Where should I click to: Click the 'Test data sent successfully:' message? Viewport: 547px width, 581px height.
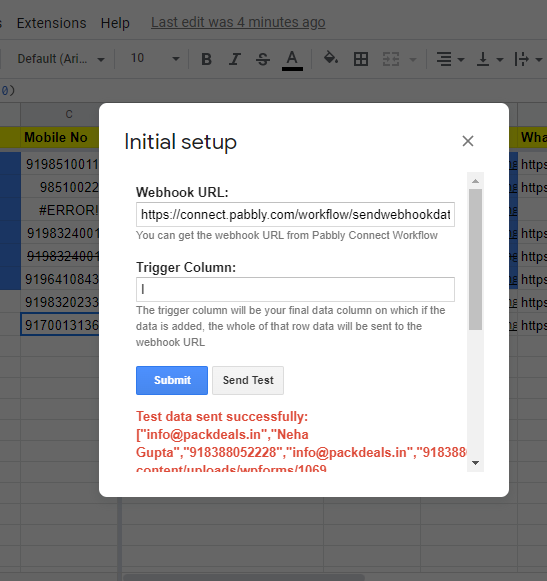[222, 416]
